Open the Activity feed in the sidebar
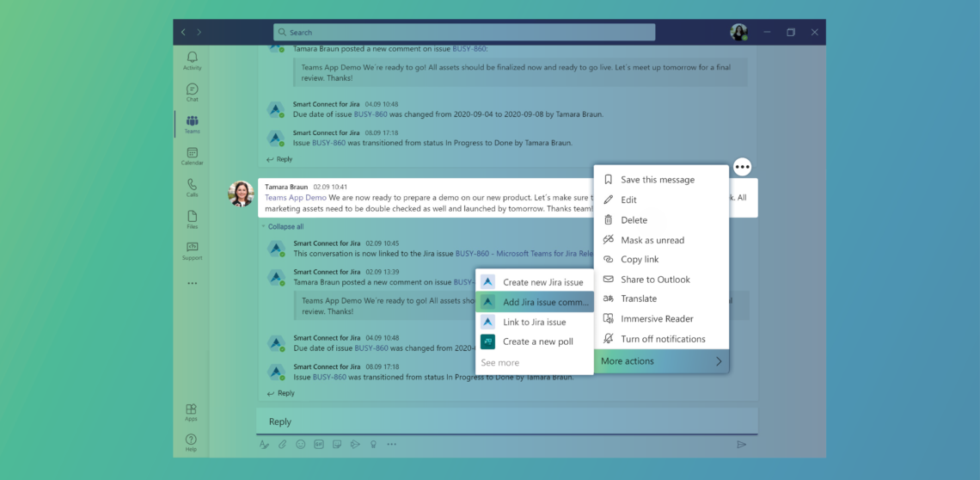 coord(192,61)
